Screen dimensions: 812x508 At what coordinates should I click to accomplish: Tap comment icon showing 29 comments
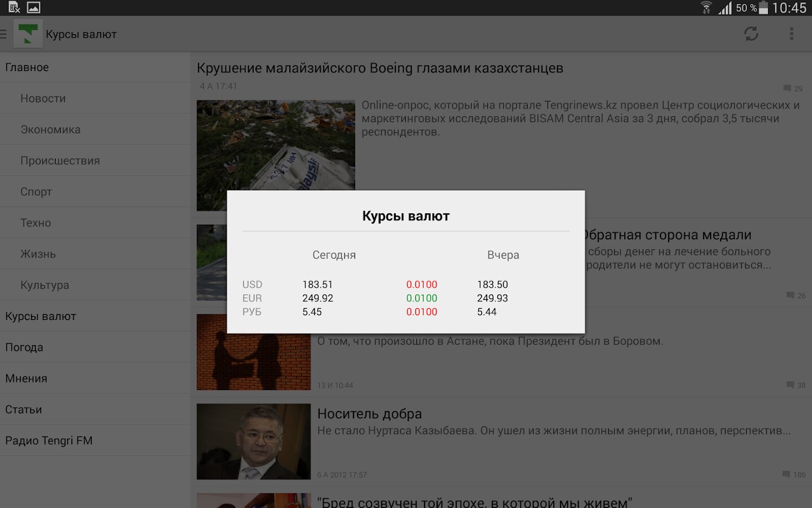pyautogui.click(x=787, y=89)
